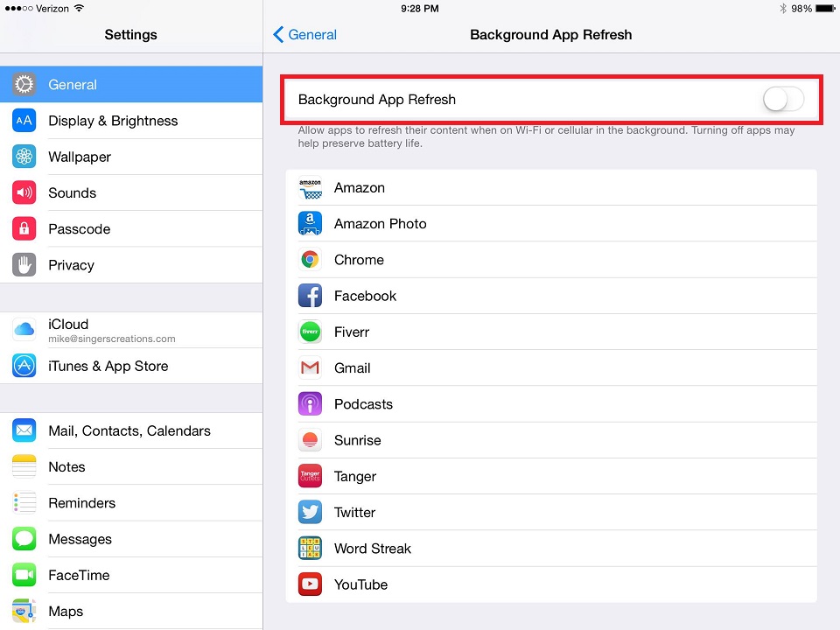
Task: Open the General settings gear icon
Action: pos(24,85)
